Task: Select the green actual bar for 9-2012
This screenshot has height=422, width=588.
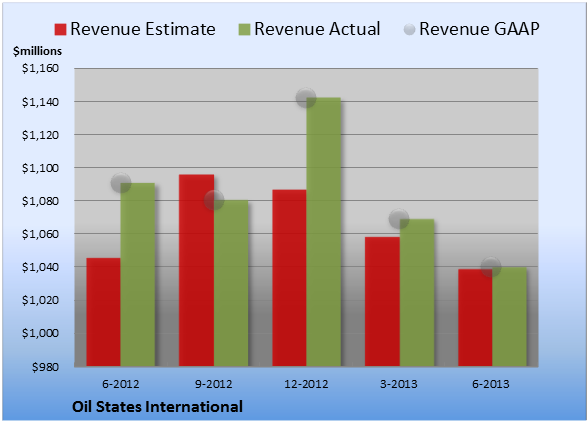Action: tap(231, 283)
